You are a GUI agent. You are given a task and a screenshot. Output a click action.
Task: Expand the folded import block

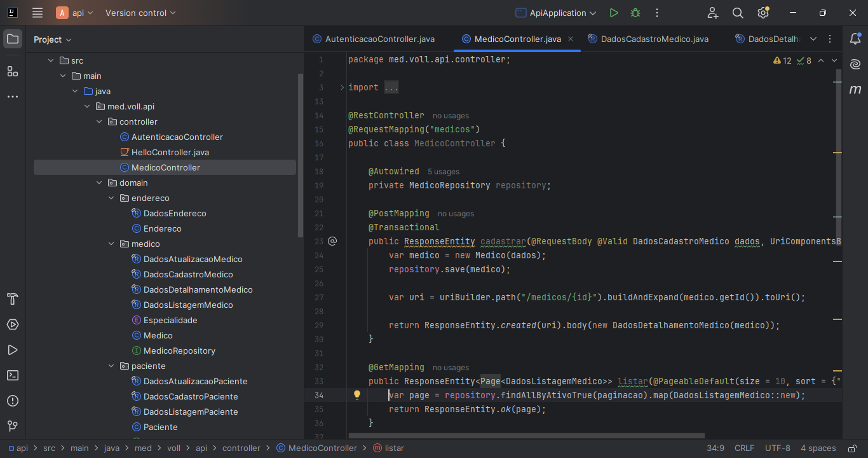click(x=342, y=87)
